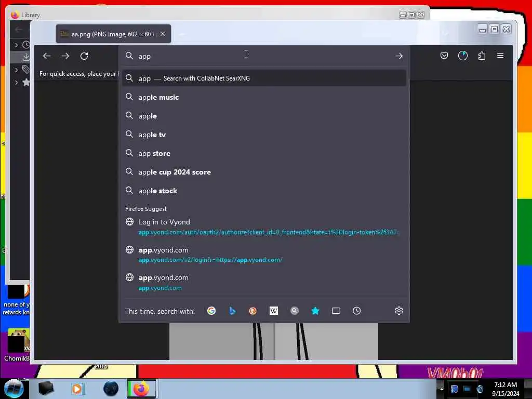This screenshot has height=399, width=532.
Task: Choose 'app — Search with CollabNet SearXNG'
Action: click(264, 78)
